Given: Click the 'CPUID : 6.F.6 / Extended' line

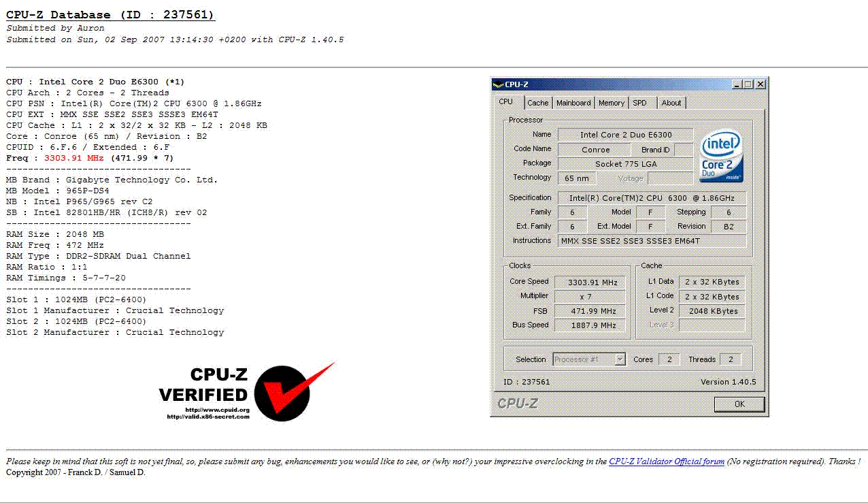Looking at the screenshot, I should tap(88, 147).
